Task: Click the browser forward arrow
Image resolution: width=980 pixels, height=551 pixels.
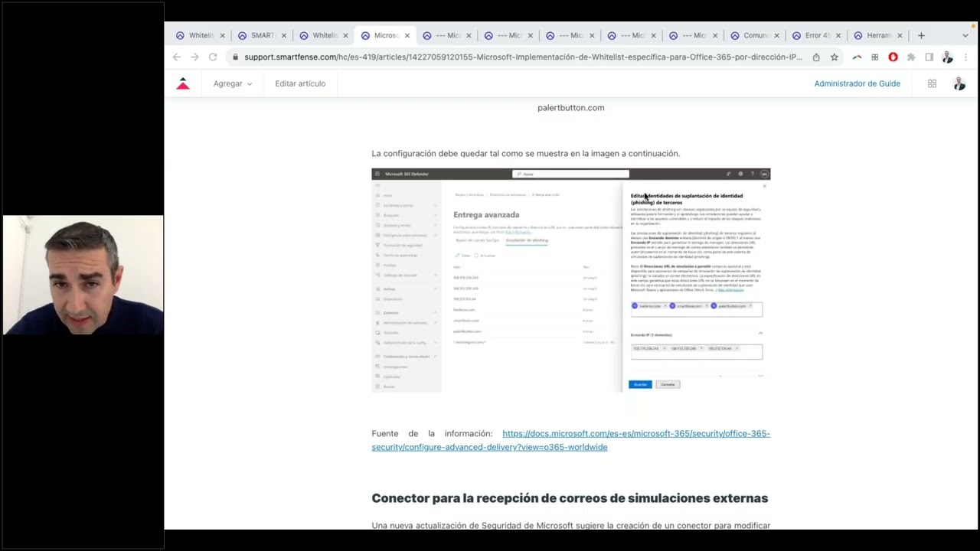Action: pos(194,57)
